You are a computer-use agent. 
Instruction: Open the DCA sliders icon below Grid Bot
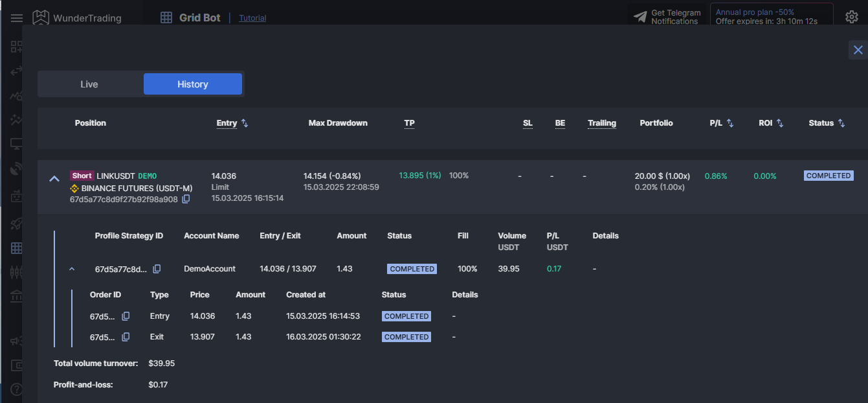16,271
